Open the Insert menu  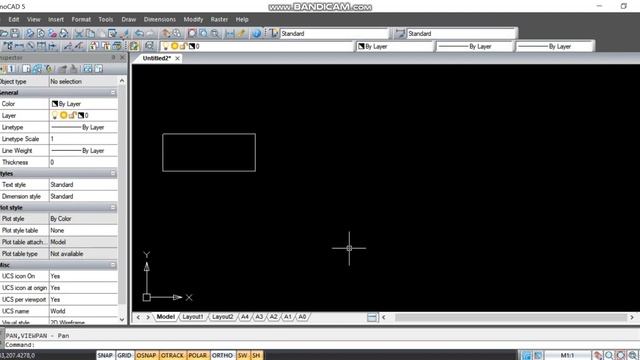pyautogui.click(x=56, y=19)
